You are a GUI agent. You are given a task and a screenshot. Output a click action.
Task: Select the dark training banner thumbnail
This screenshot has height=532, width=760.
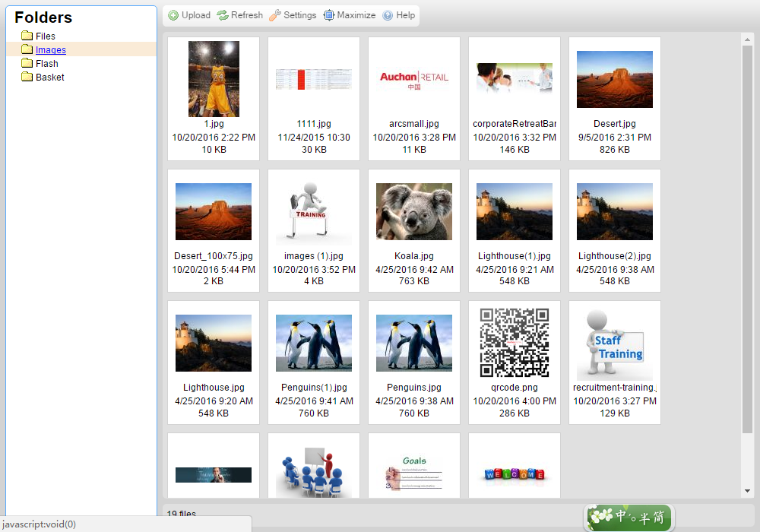point(214,474)
